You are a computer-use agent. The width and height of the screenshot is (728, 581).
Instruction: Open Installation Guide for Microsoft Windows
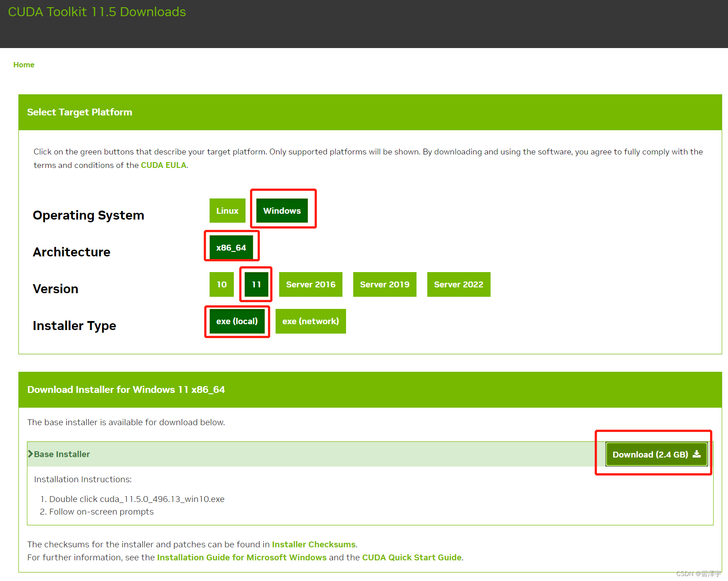(x=242, y=557)
